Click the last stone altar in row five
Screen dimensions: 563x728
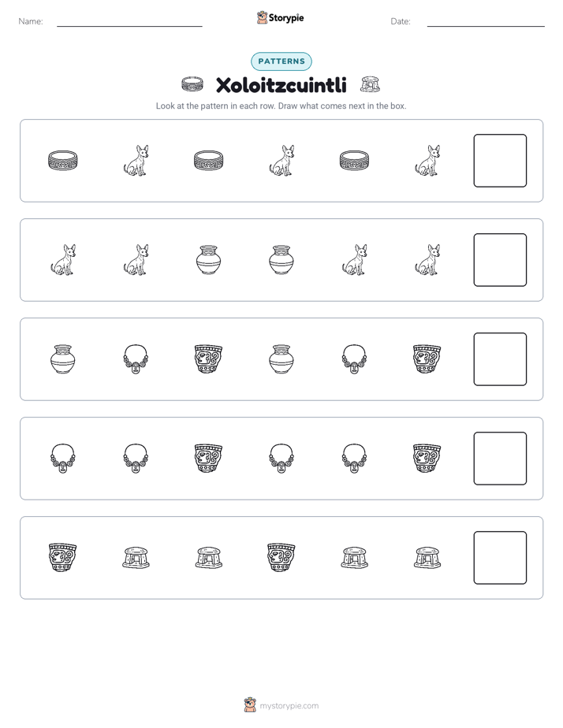click(x=427, y=558)
